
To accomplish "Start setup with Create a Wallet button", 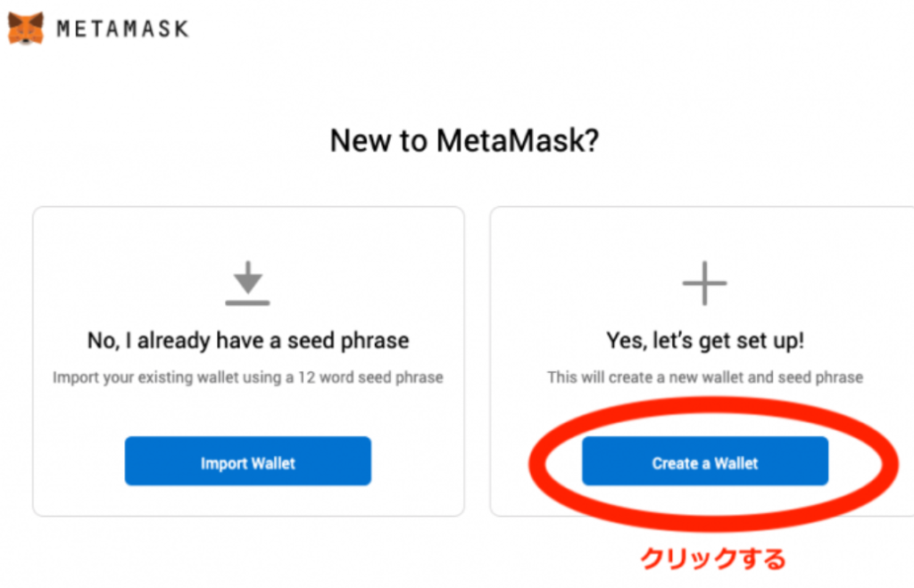I will [705, 461].
